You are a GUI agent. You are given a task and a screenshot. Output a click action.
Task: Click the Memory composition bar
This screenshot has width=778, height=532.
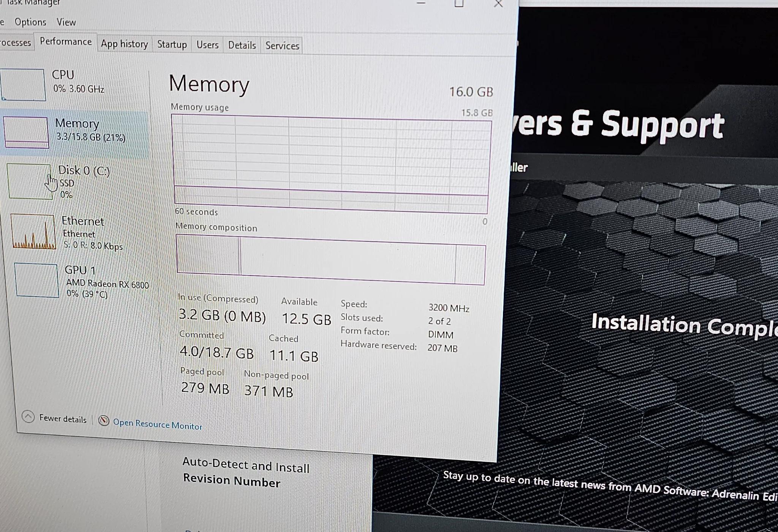point(331,260)
